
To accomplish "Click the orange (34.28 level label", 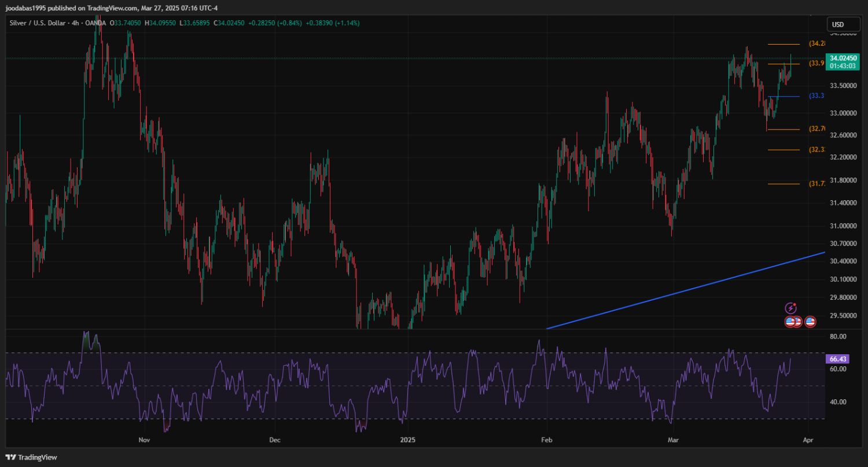I will coord(816,44).
